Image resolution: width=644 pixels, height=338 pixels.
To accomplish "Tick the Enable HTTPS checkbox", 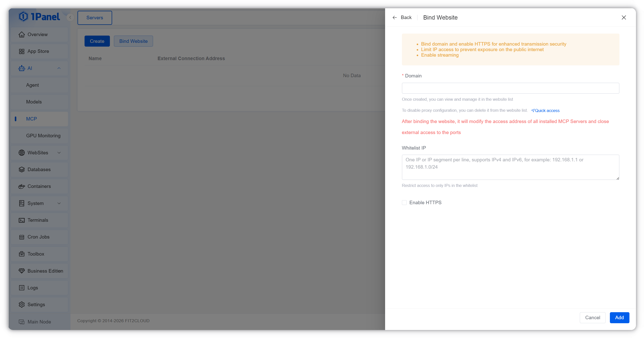I will [x=404, y=202].
